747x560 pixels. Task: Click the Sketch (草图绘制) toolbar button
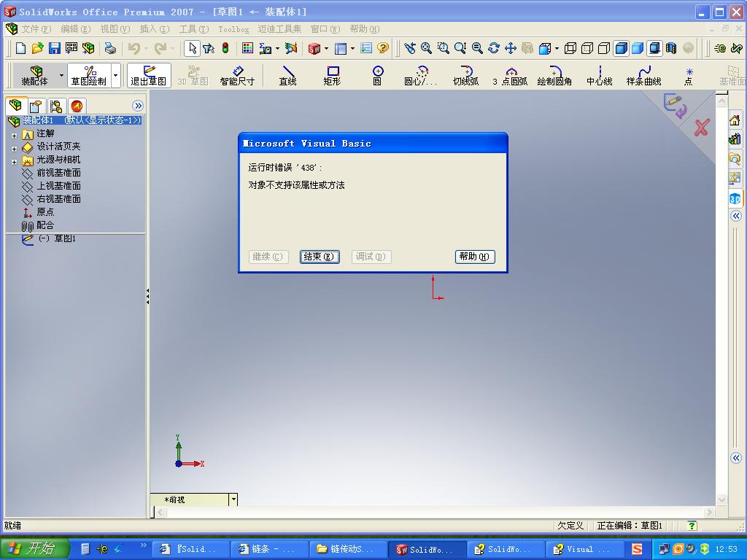click(x=88, y=76)
